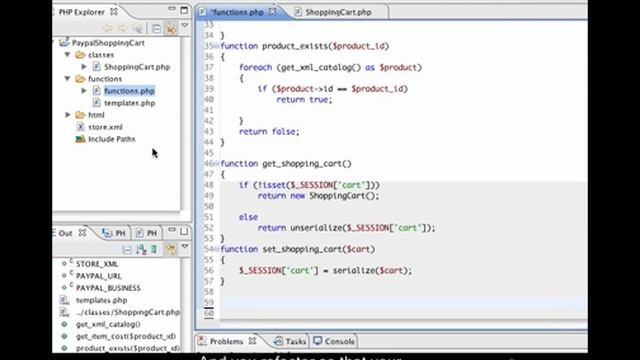
Task: Close the PHP Explorer view tab
Action: pos(114,12)
